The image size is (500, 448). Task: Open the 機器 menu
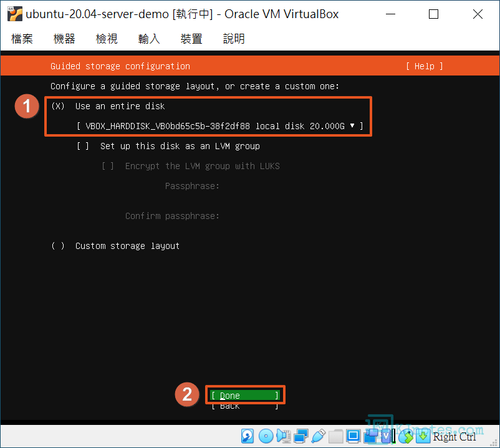click(x=64, y=39)
